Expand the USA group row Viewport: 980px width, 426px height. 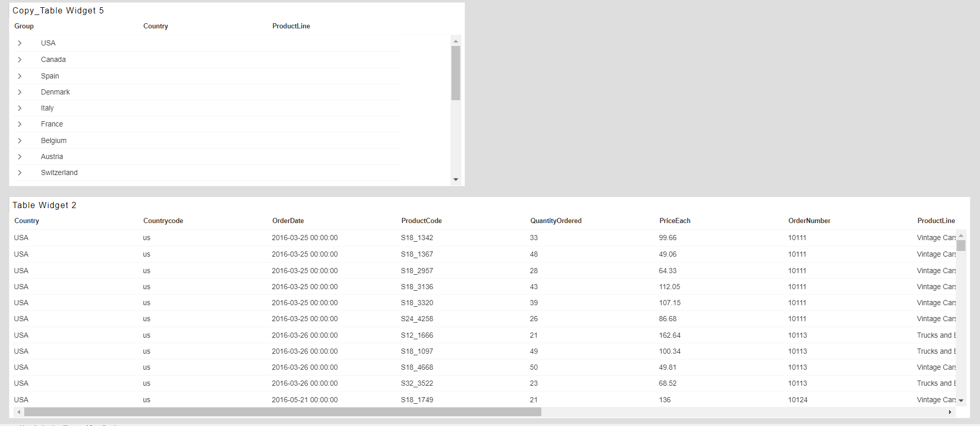point(20,43)
